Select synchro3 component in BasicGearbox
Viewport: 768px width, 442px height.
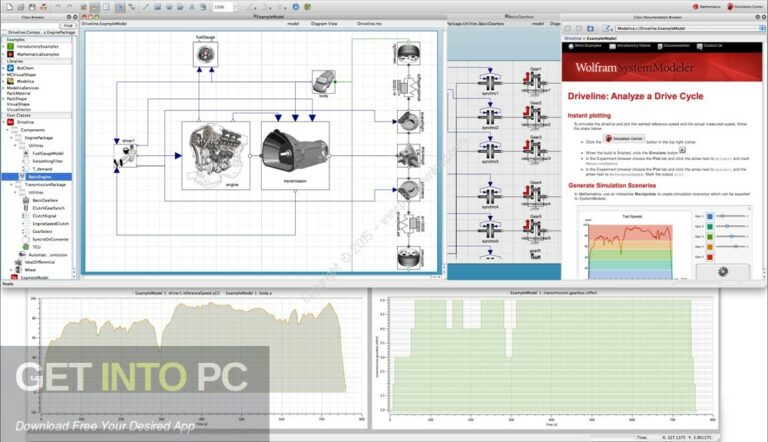(x=489, y=150)
